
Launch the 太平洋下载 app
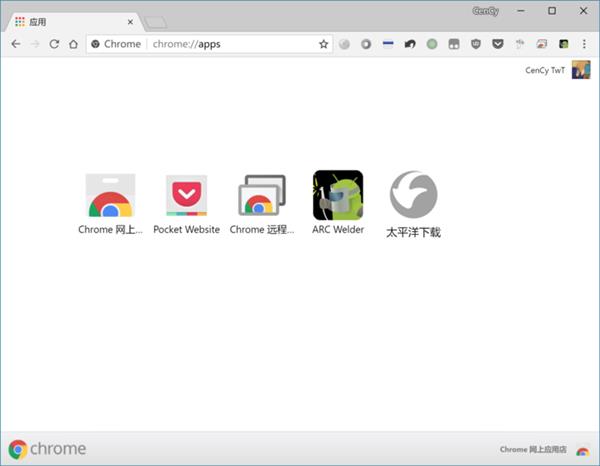coord(413,194)
